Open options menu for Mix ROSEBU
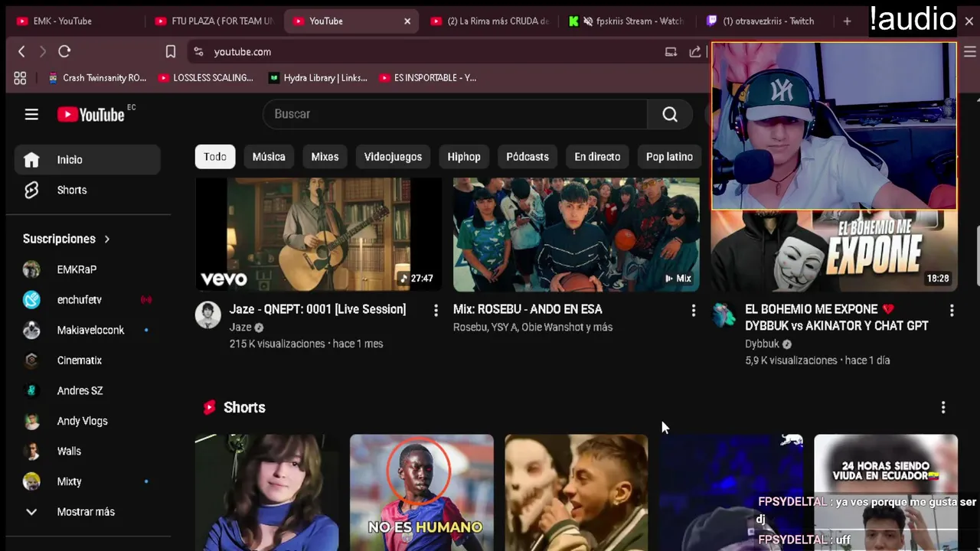Image resolution: width=980 pixels, height=551 pixels. (x=694, y=310)
